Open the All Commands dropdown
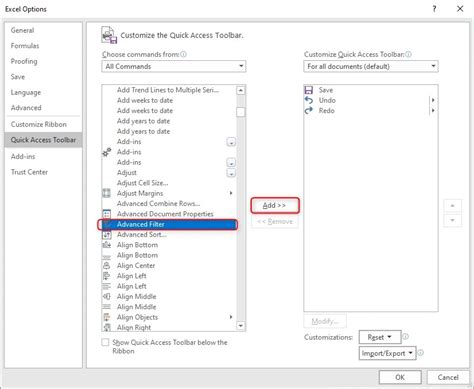The width and height of the screenshot is (474, 389). (x=174, y=66)
